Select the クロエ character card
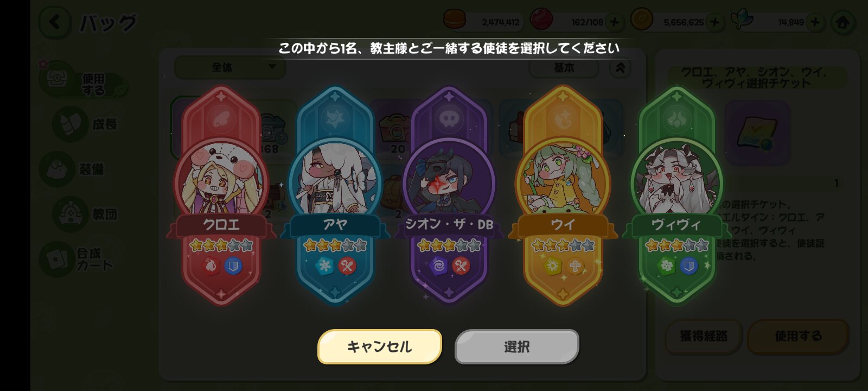 coord(221,195)
